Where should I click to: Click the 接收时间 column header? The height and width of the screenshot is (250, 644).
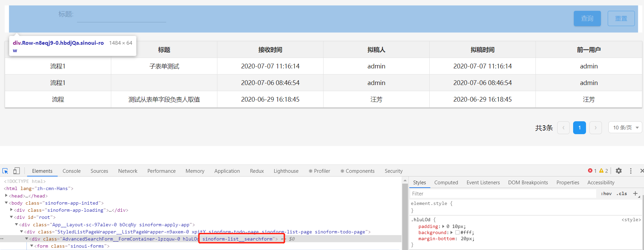point(270,50)
